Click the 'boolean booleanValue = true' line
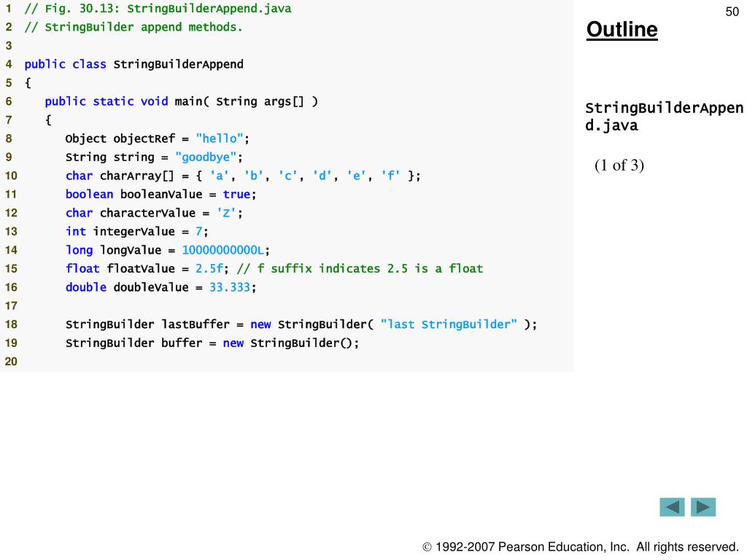The height and width of the screenshot is (560, 747). [161, 194]
